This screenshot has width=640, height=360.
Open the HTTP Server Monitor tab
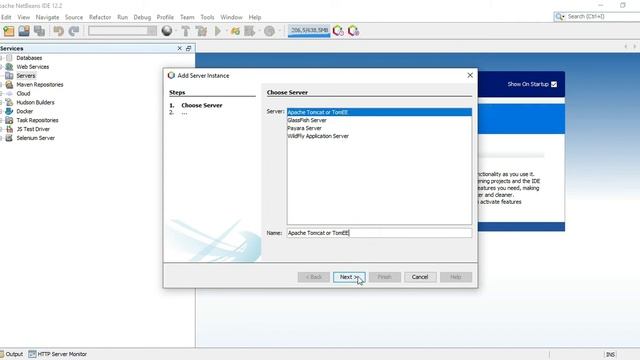coord(58,354)
